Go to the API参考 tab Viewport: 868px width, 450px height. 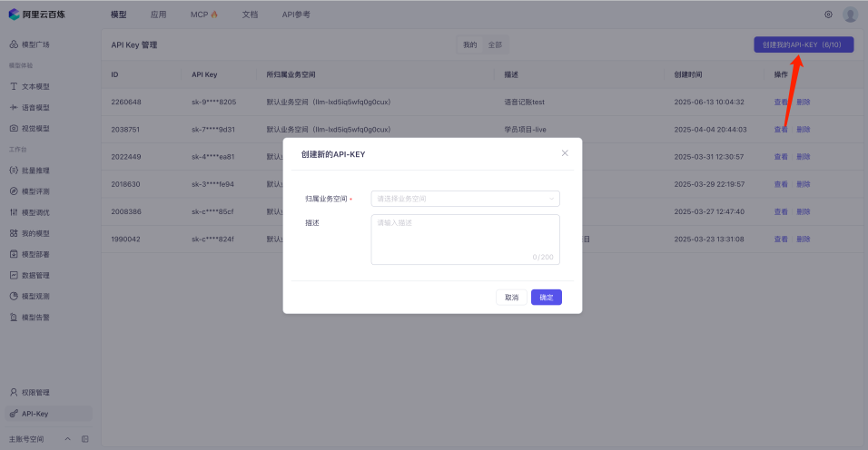click(x=296, y=15)
